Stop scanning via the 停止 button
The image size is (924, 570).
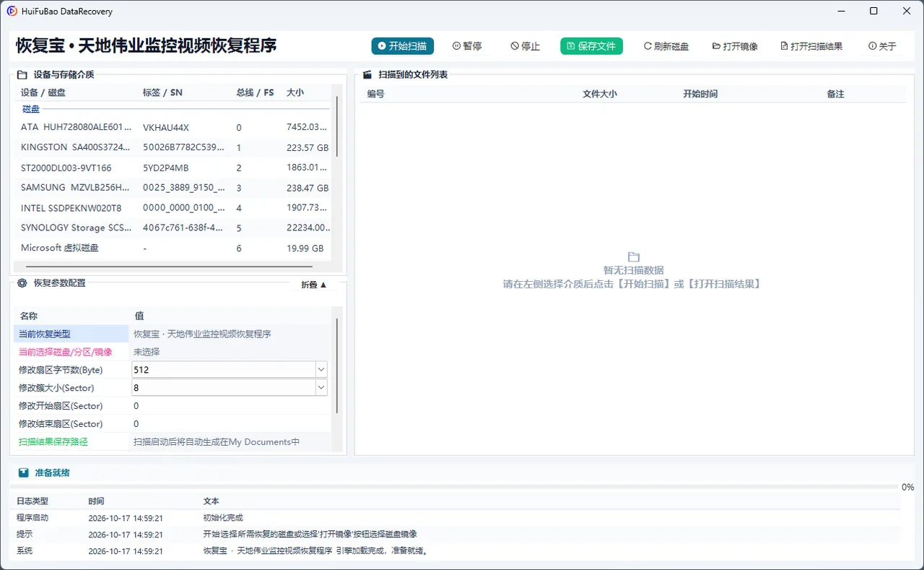(x=526, y=46)
